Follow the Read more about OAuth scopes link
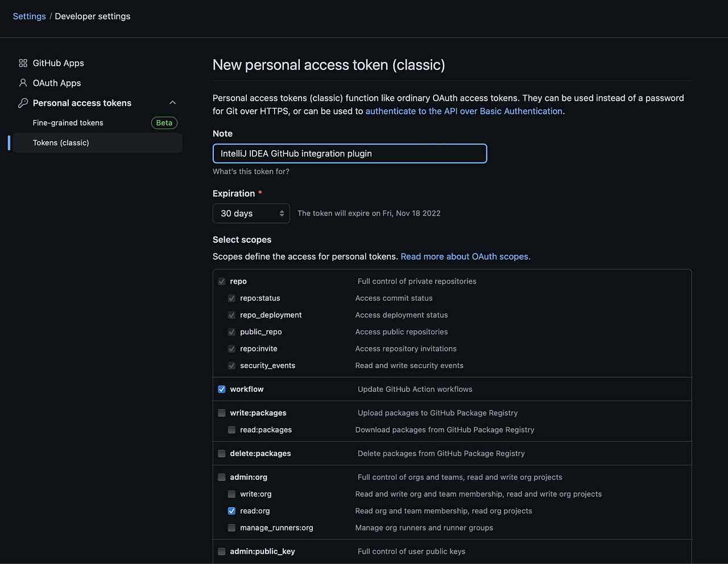 [465, 256]
